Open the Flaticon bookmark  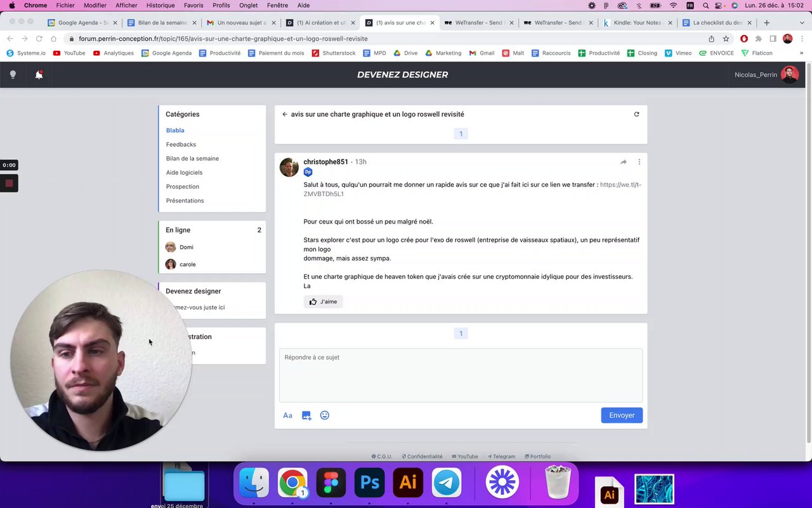pyautogui.click(x=757, y=53)
